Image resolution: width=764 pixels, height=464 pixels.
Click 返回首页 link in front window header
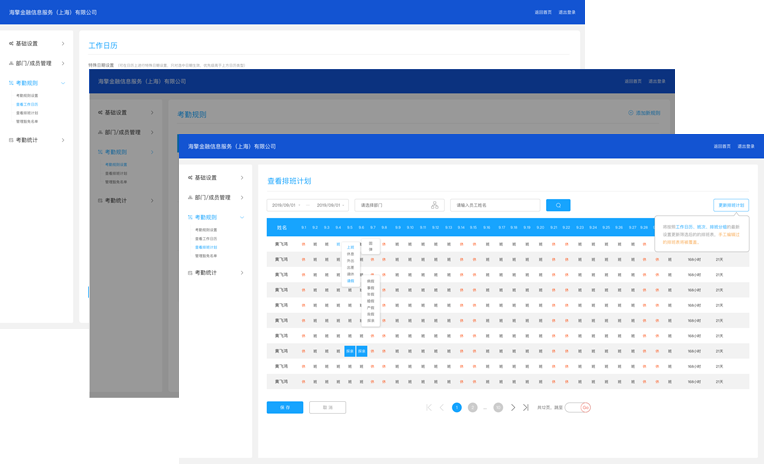(722, 146)
